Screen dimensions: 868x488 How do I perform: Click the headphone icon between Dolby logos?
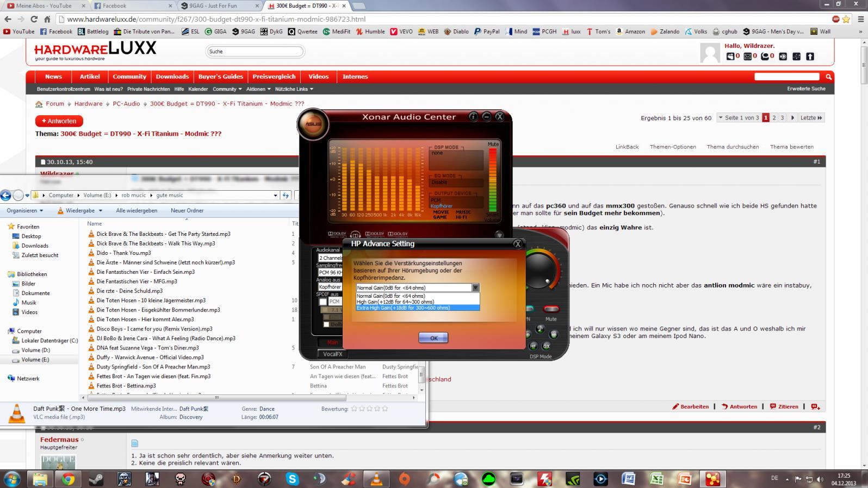tap(355, 235)
